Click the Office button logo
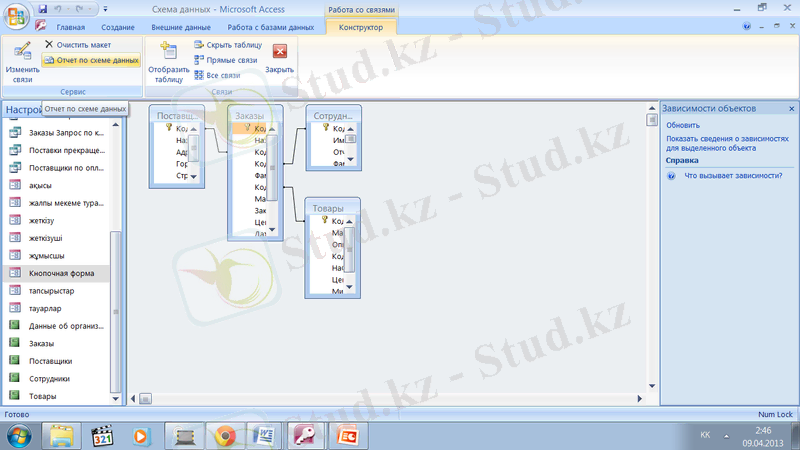Viewport: 800px width, 450px height. point(16,16)
